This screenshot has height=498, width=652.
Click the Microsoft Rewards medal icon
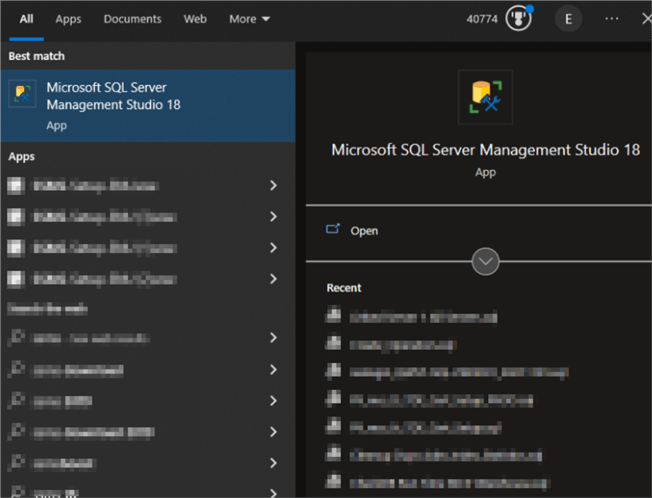[x=518, y=19]
